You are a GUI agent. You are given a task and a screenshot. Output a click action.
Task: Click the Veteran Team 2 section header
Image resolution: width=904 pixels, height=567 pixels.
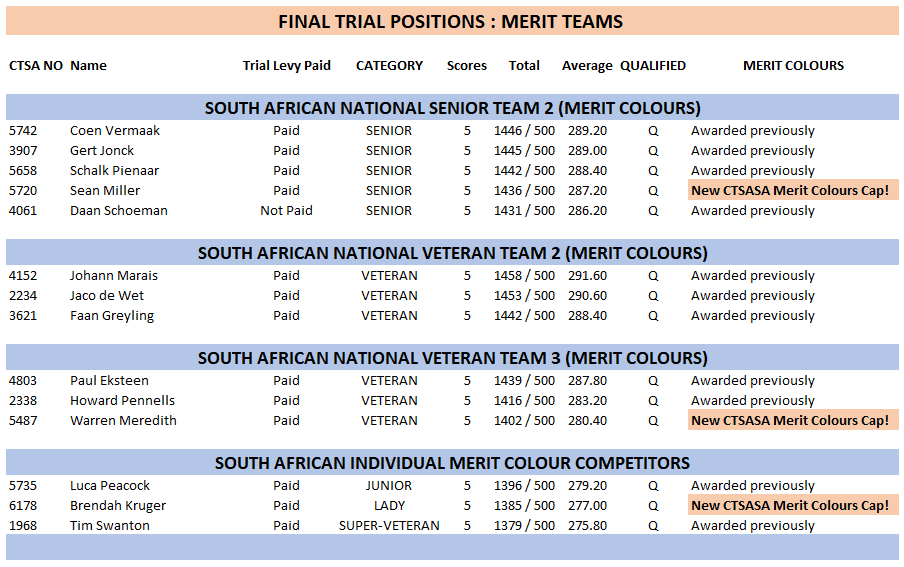[452, 253]
